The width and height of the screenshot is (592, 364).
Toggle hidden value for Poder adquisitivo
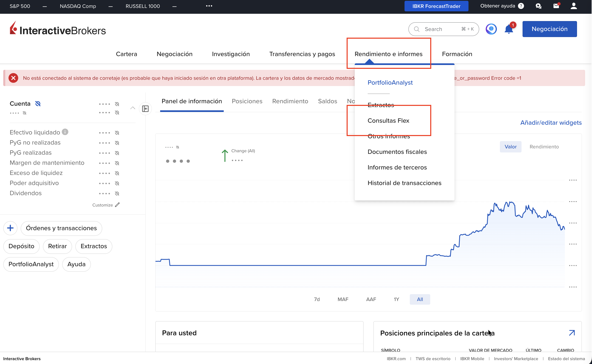(x=117, y=183)
